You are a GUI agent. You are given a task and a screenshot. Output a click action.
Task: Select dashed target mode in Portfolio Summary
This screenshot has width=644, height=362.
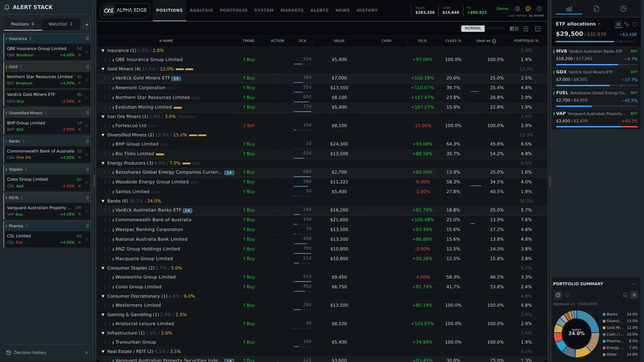567,295
